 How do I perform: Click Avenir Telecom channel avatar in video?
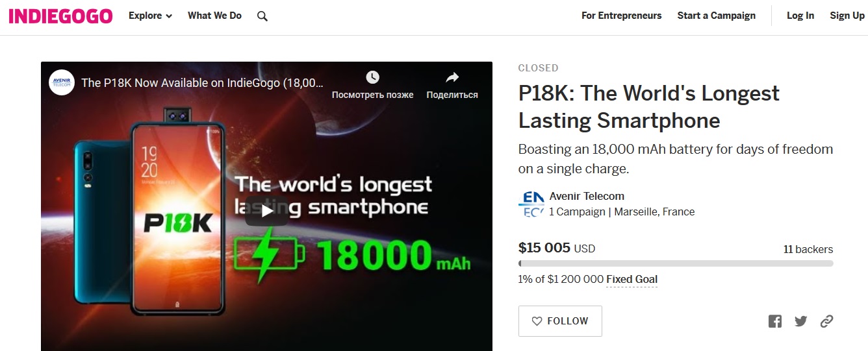click(62, 82)
